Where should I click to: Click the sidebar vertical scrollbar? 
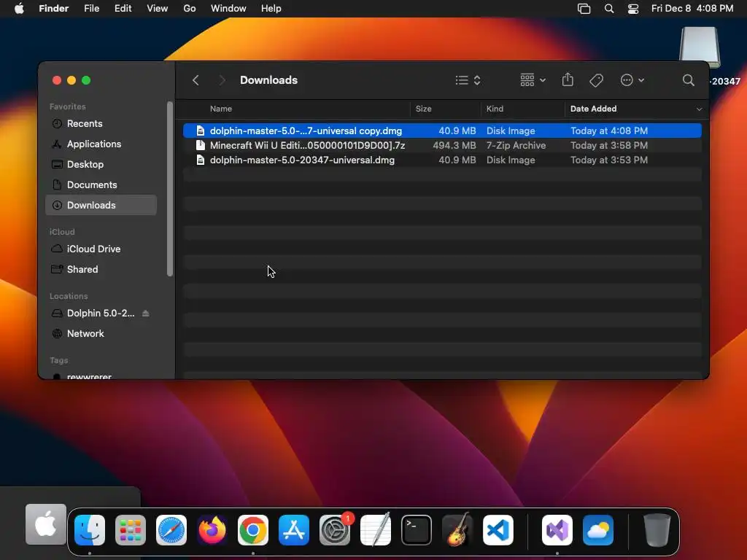click(x=169, y=189)
